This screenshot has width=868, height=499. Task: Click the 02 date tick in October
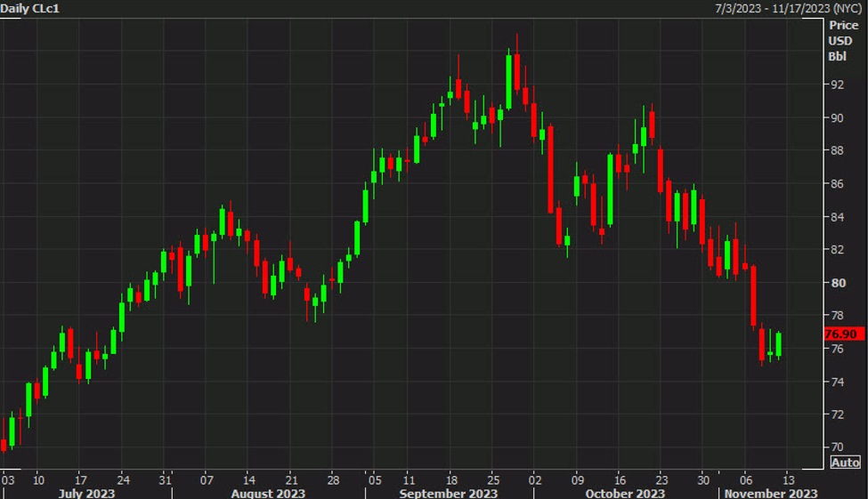[535, 478]
